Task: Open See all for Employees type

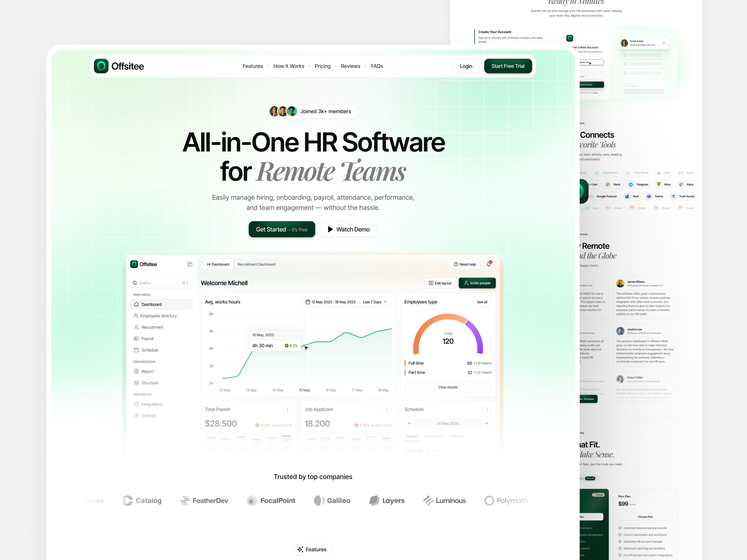Action: click(x=482, y=302)
